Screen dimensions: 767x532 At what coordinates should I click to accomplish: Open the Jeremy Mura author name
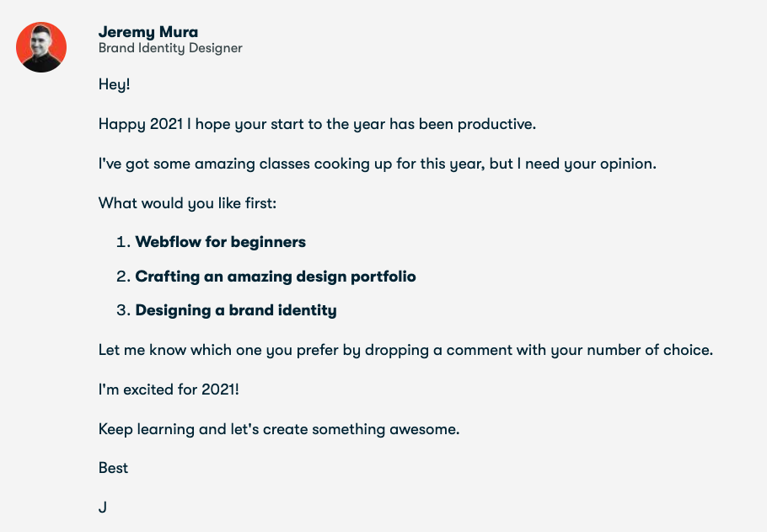click(x=148, y=32)
